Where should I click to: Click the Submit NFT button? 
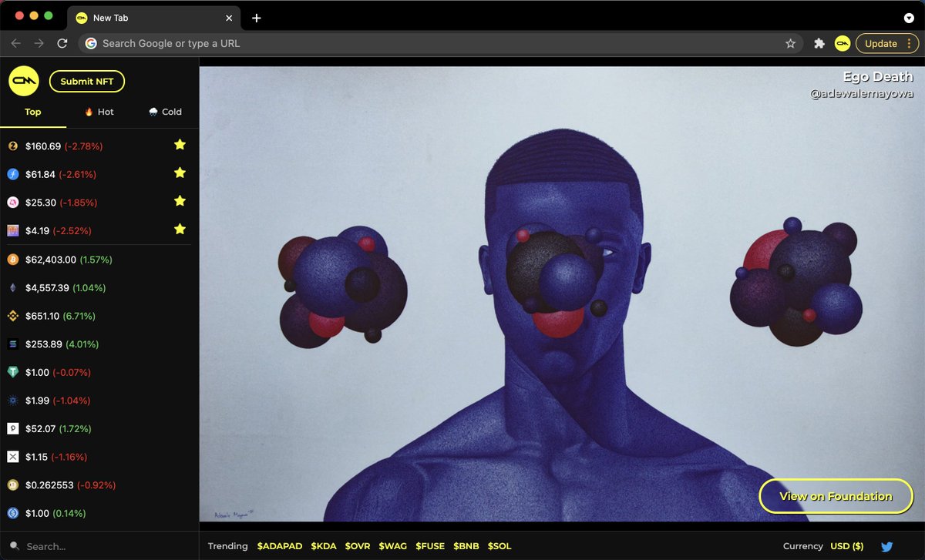(87, 82)
